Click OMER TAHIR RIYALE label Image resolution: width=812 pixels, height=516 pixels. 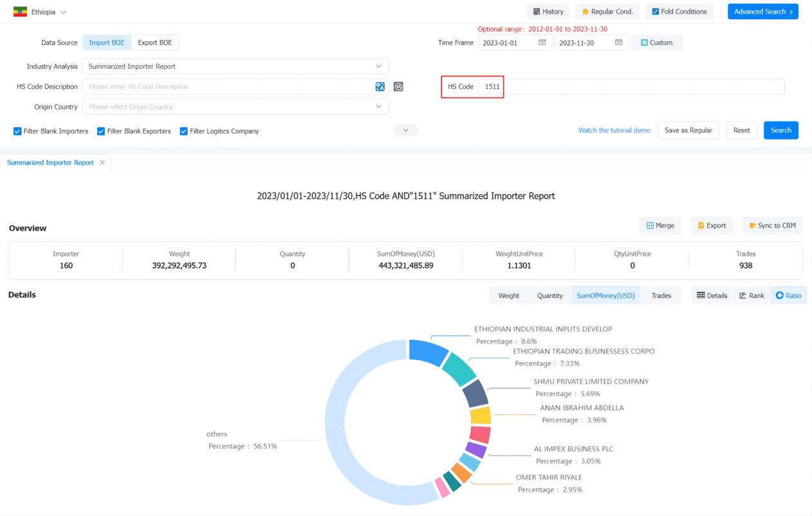point(549,477)
